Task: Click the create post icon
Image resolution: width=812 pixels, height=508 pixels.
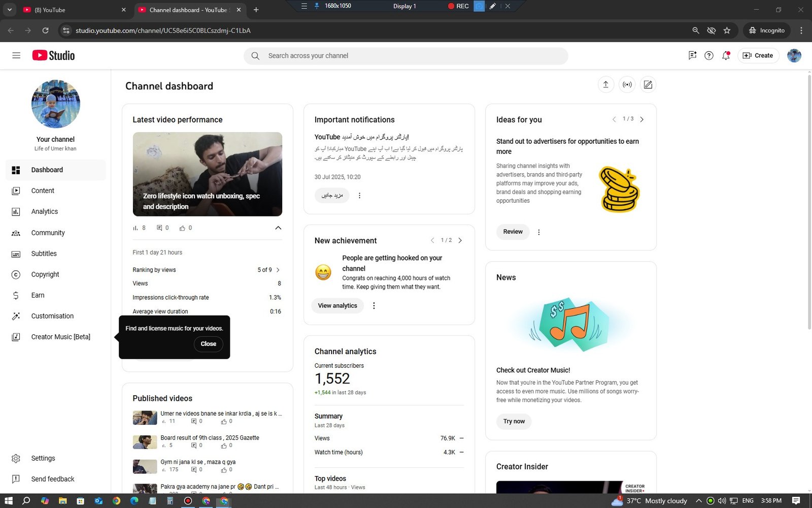Action: click(648, 84)
